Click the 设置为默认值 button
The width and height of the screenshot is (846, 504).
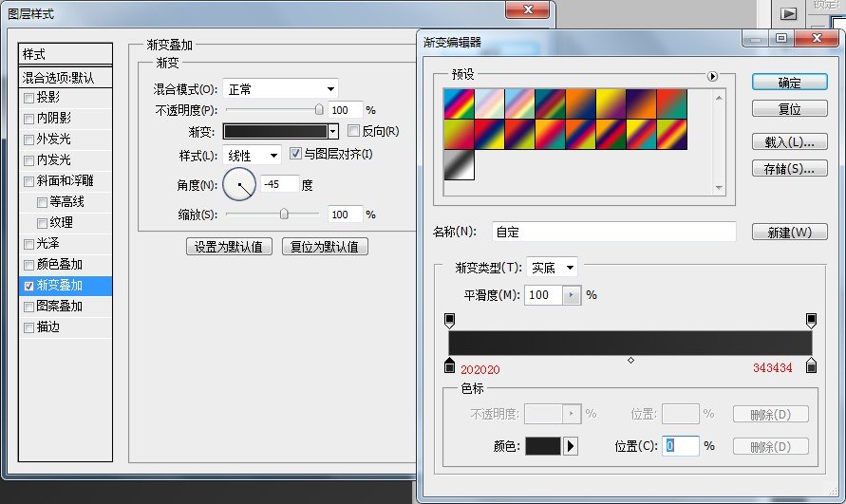[229, 247]
